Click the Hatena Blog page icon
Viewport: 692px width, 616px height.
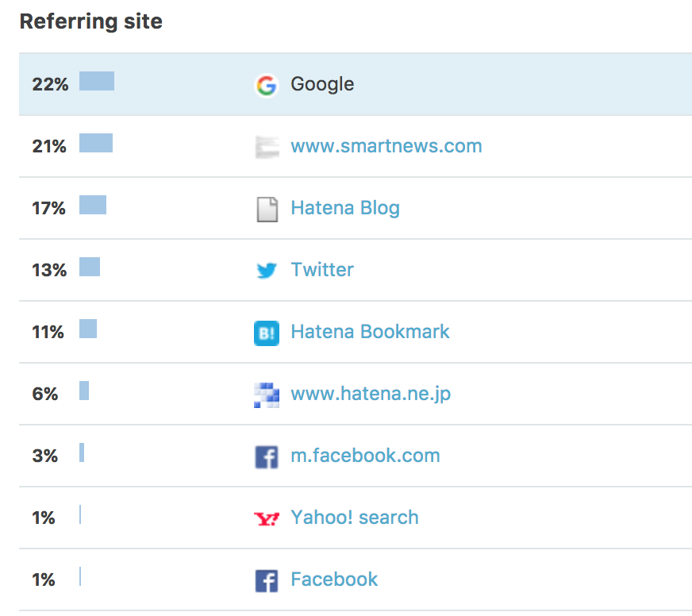coord(267,209)
